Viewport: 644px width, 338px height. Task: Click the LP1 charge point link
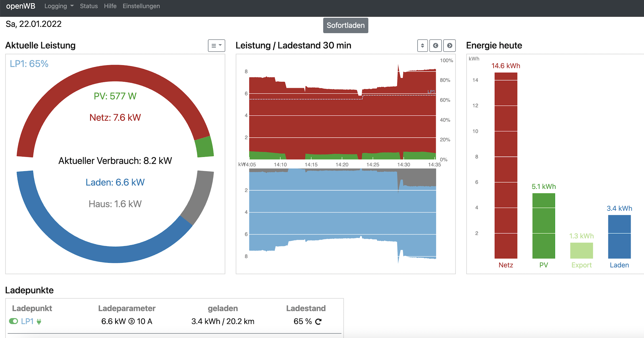pos(27,321)
